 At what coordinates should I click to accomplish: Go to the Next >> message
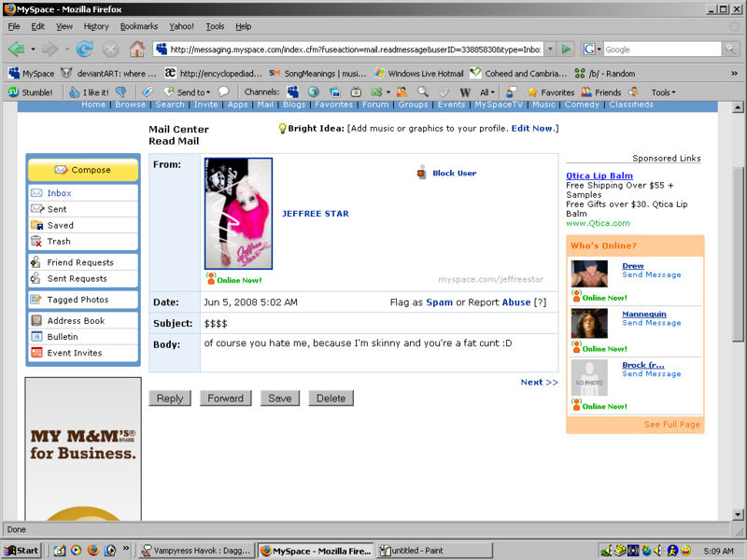(539, 382)
